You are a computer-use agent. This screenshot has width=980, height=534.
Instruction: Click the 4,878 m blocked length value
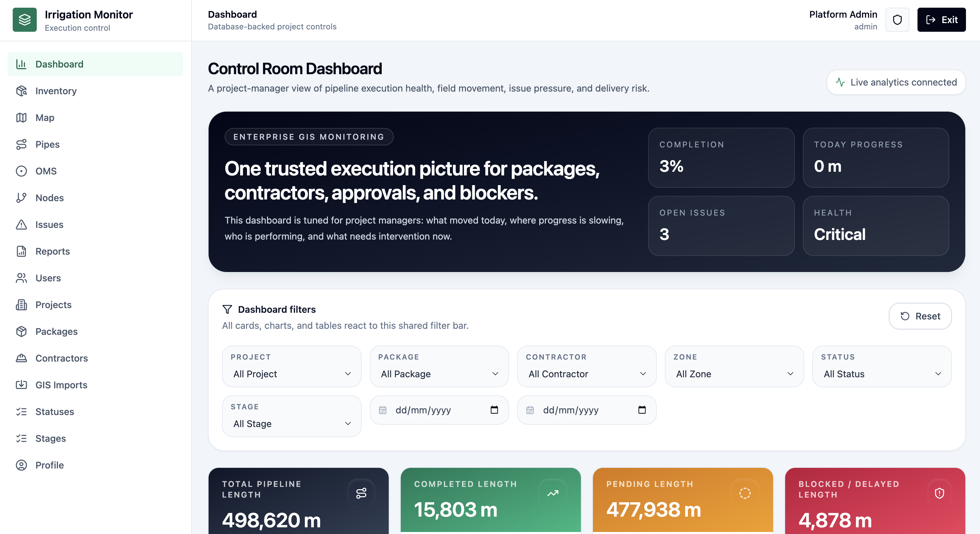point(835,520)
